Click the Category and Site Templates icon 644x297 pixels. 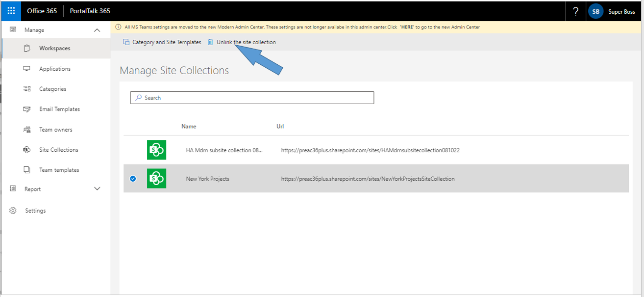click(126, 42)
